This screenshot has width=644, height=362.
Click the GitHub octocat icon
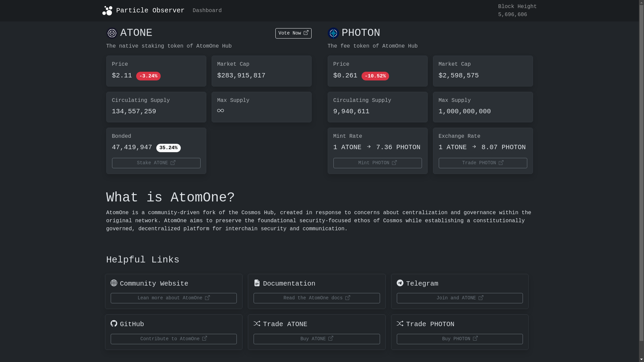[114, 323]
